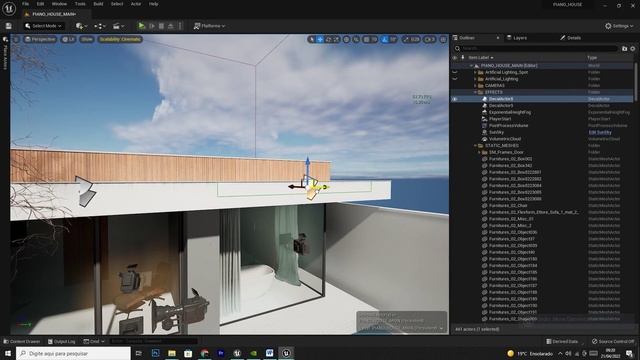
Task: Sort by Item Label column header
Action: point(480,58)
